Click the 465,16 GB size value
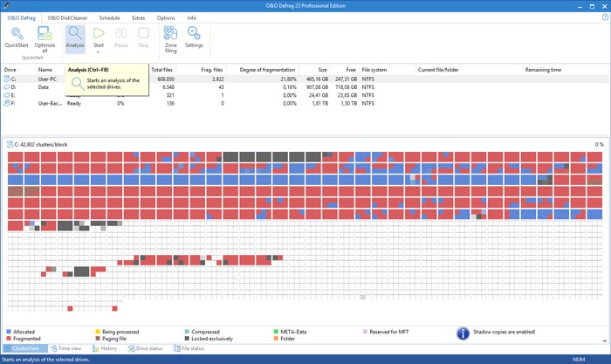 click(x=317, y=79)
